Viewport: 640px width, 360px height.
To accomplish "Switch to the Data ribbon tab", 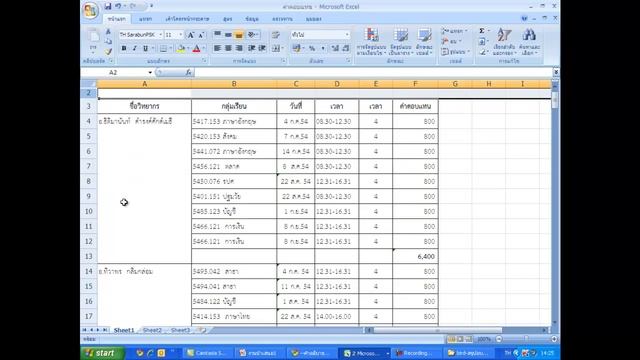I will coord(252,19).
